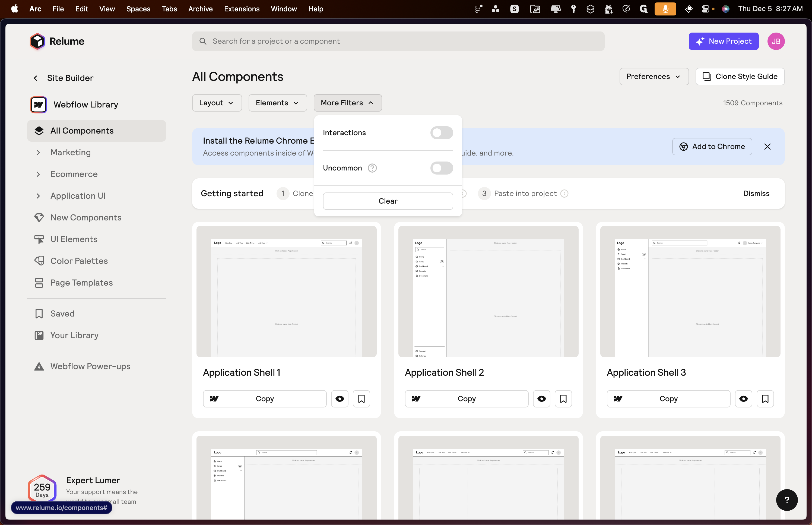Click the info icon beside Paste into project
812x525 pixels.
564,194
